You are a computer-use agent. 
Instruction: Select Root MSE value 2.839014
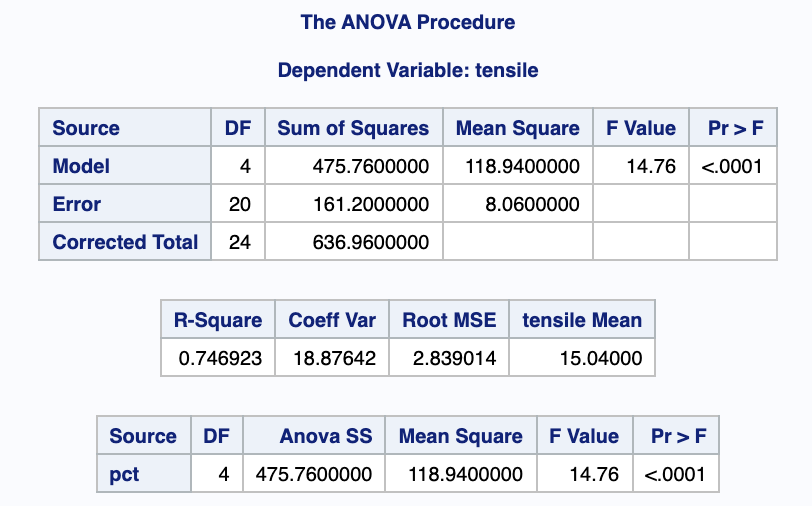click(x=449, y=358)
